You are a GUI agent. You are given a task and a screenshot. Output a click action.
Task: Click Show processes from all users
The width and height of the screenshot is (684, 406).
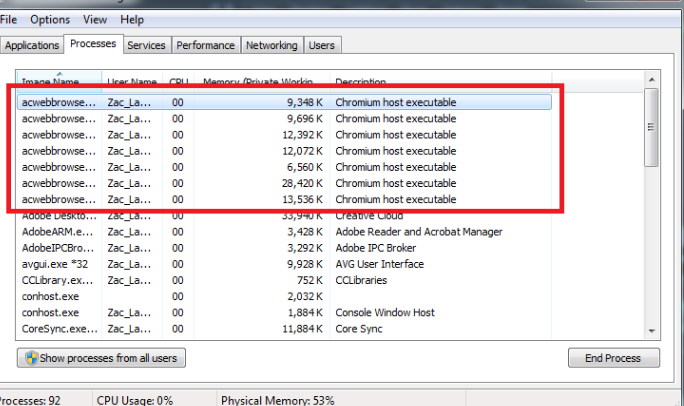(x=101, y=358)
